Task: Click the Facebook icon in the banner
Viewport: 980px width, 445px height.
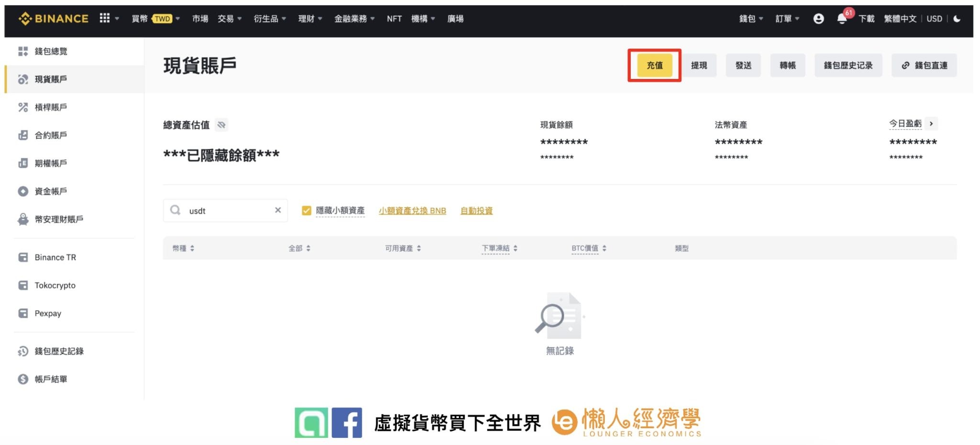Action: coord(347,423)
